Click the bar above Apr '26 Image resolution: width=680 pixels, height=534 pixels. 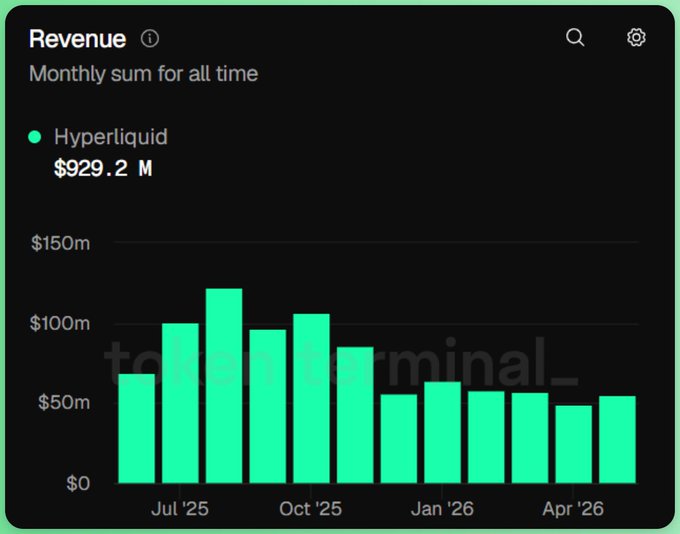tap(573, 444)
